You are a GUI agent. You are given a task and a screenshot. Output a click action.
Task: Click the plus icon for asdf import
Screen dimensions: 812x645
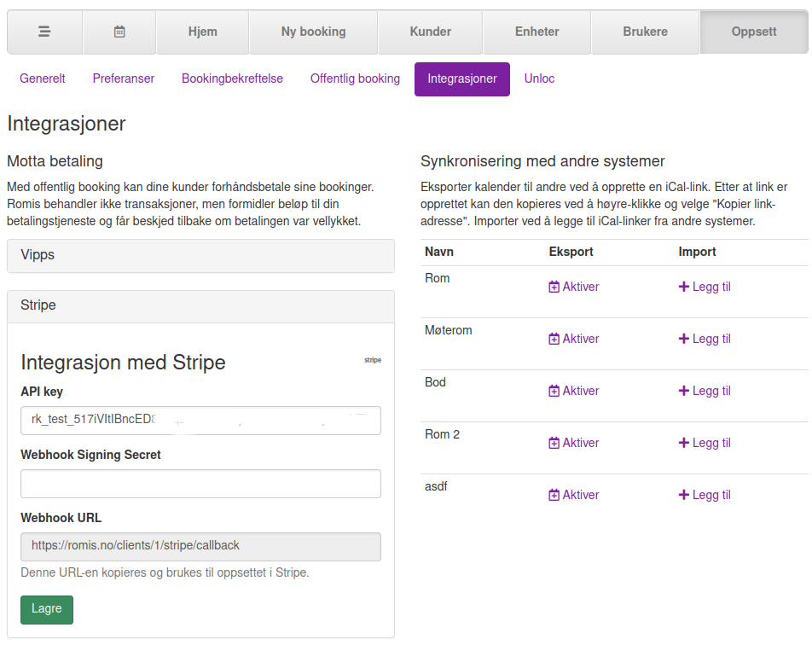pyautogui.click(x=683, y=495)
